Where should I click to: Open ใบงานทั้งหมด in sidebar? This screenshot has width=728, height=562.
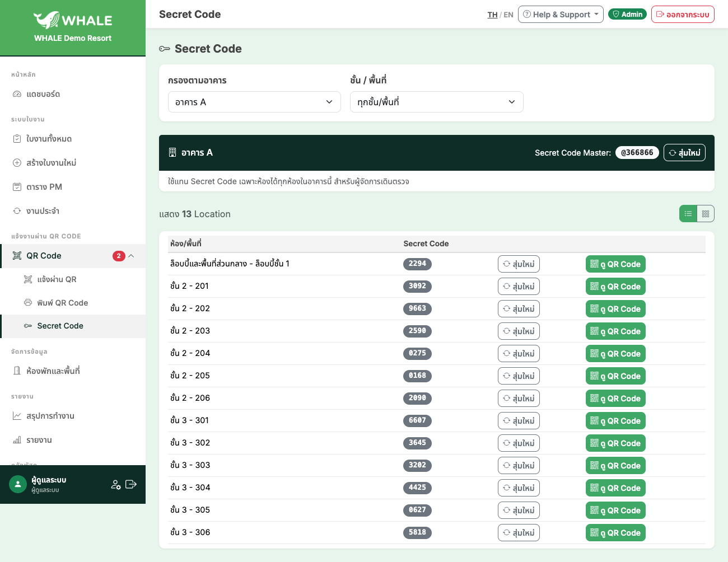click(x=73, y=139)
